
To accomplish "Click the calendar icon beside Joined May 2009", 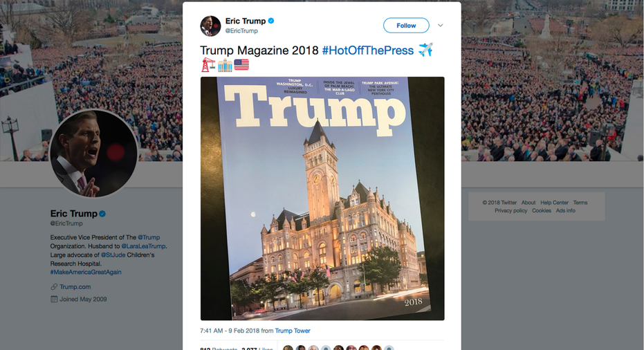I will 54,299.
